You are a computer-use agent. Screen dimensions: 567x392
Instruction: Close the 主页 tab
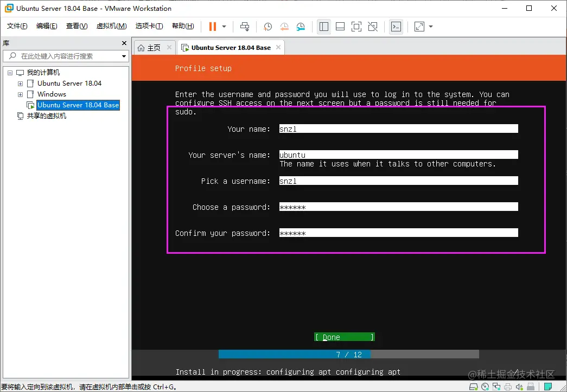169,47
